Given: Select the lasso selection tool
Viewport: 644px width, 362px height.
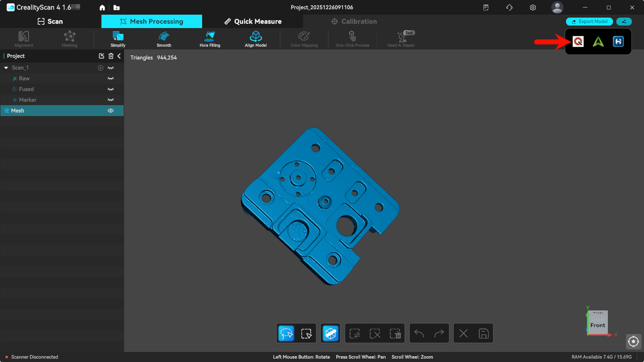Looking at the screenshot, I should tap(286, 333).
